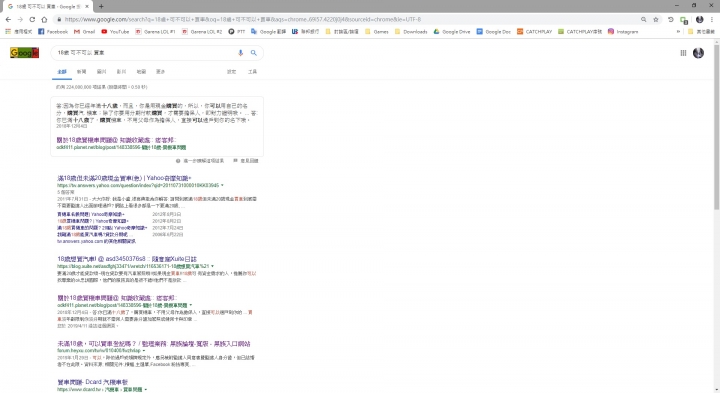Open the Downloads bookmark folder
Image resolution: width=720 pixels, height=393 pixels.
click(411, 32)
